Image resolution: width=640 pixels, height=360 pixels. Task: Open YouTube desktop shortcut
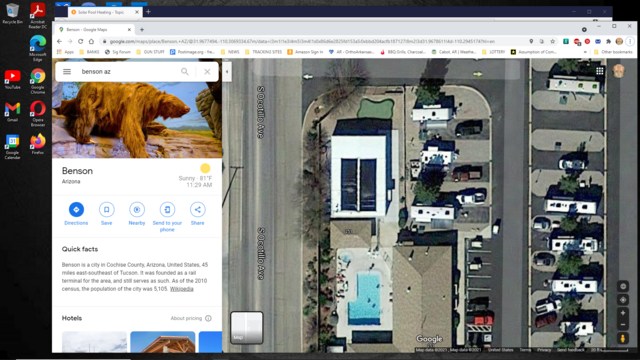(13, 80)
